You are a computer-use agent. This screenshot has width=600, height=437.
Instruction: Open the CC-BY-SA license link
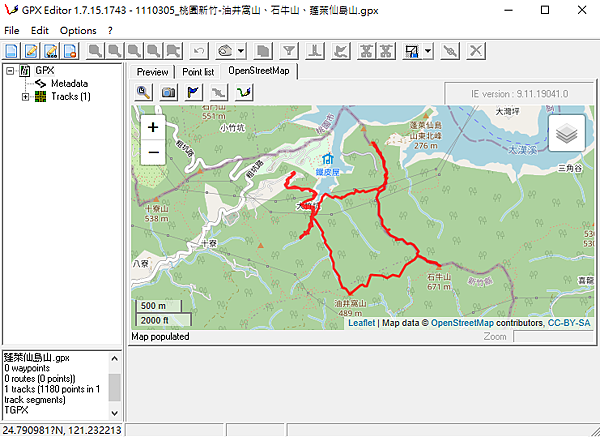[x=569, y=323]
